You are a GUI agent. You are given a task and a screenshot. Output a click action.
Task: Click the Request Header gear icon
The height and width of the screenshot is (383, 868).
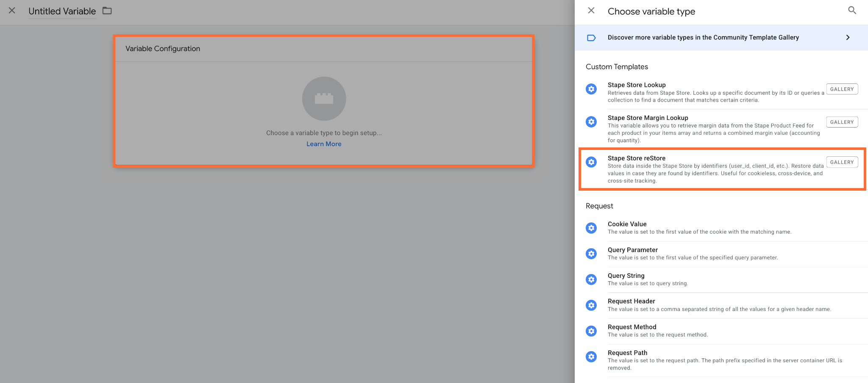tap(591, 305)
